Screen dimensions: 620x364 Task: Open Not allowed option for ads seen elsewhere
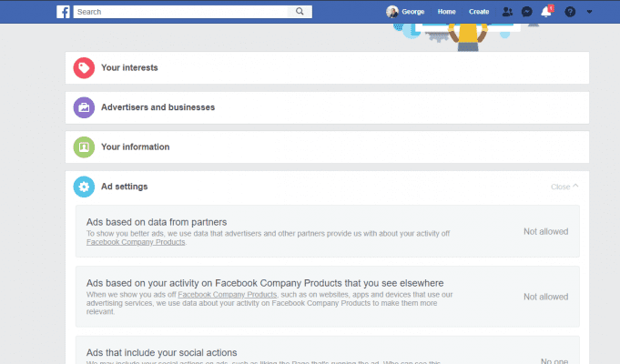coord(545,297)
